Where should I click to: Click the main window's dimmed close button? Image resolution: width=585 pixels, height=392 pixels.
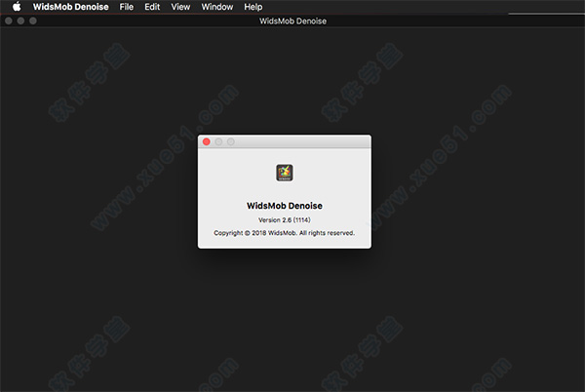[x=9, y=20]
